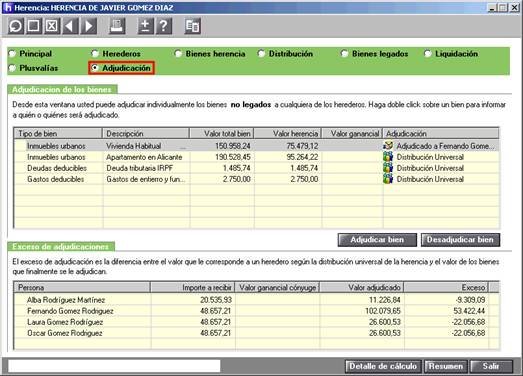523x376 pixels.
Task: Click Adjudicación column header
Action: [441, 133]
